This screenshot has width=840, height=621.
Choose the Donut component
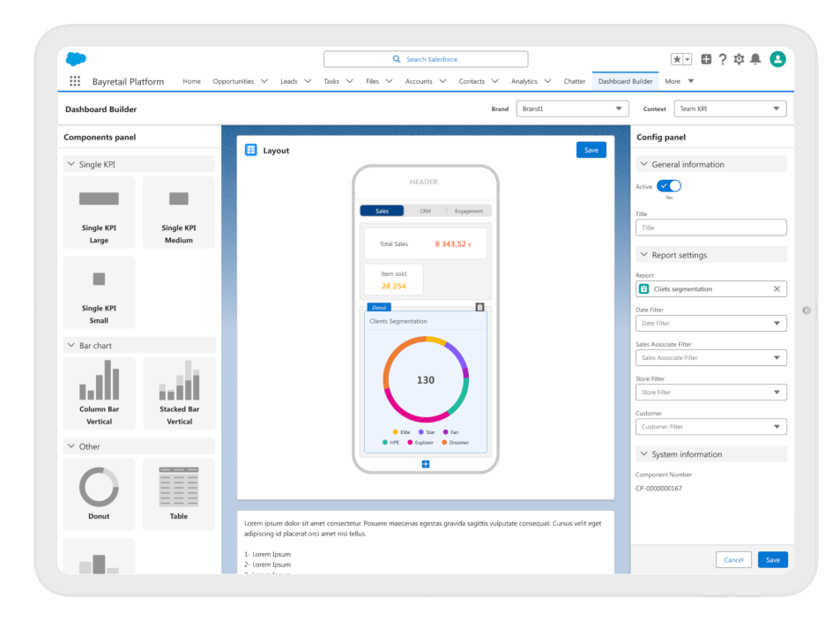99,494
